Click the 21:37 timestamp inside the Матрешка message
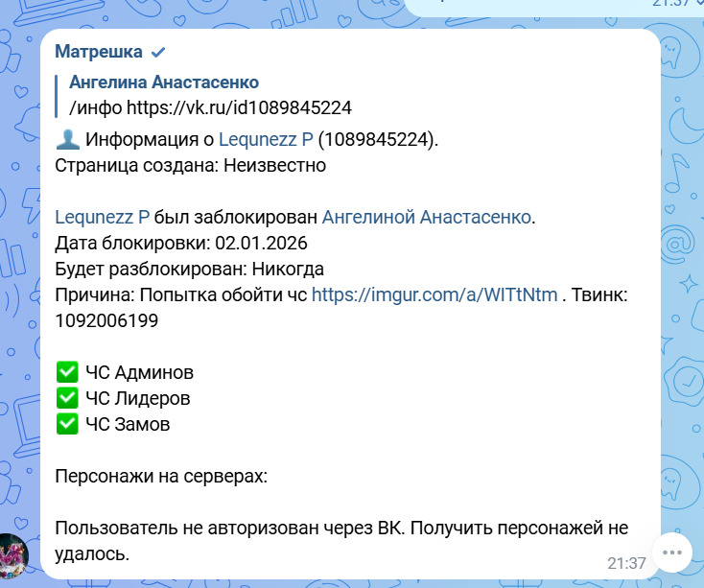 (626, 563)
